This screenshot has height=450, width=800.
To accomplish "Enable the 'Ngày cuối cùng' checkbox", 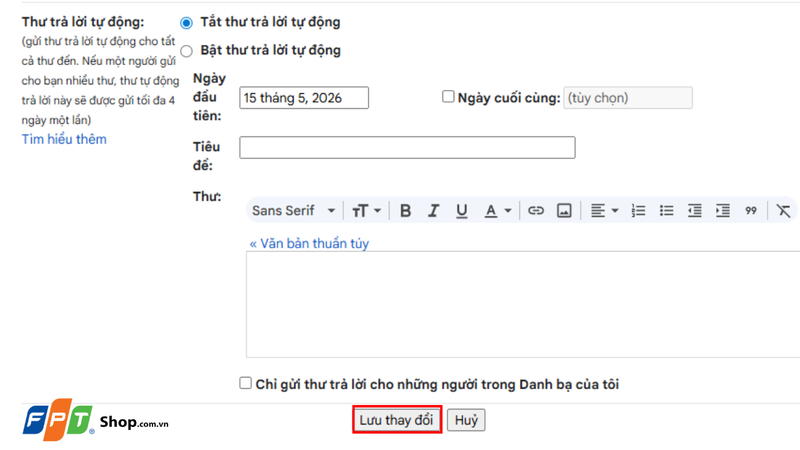I will (x=448, y=96).
